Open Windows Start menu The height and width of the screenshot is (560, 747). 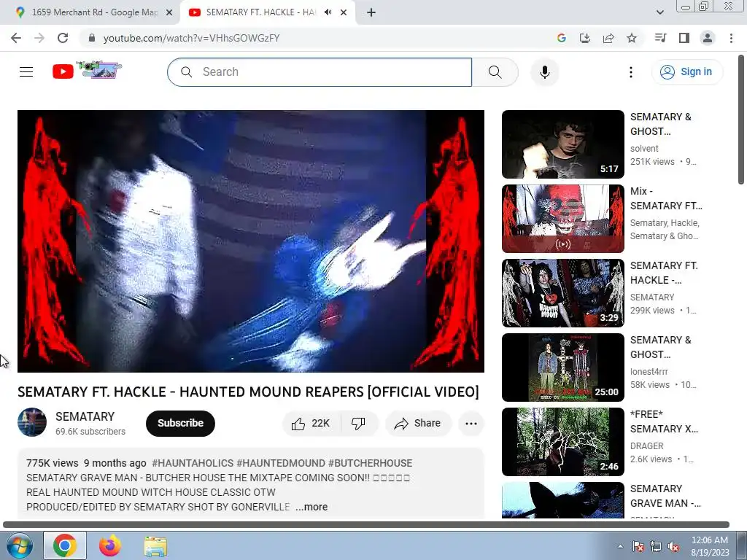(x=20, y=545)
